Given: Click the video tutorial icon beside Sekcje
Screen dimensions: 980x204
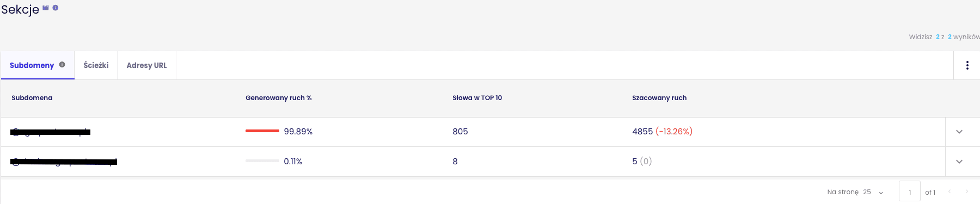Looking at the screenshot, I should tap(46, 8).
